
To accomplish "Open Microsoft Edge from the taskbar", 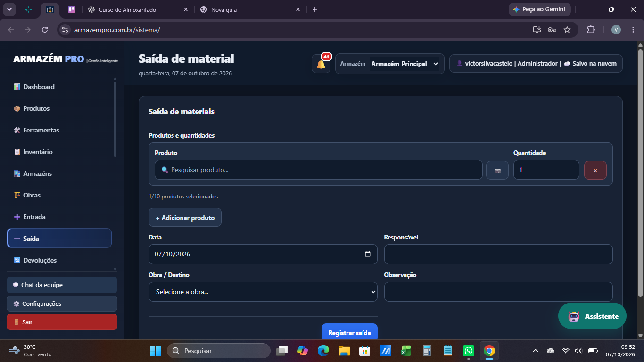I will coord(323,351).
